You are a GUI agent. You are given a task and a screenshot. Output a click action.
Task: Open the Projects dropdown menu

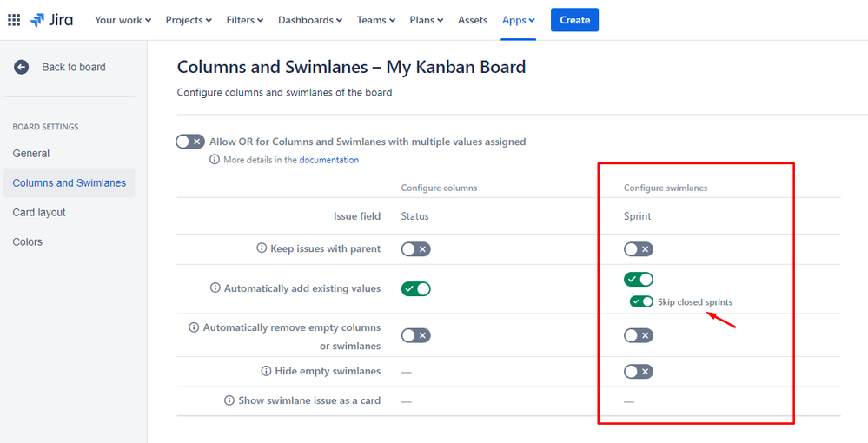[x=189, y=20]
